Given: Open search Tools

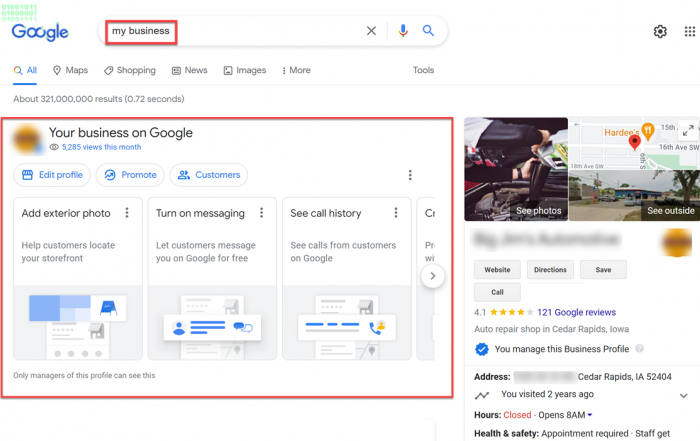Looking at the screenshot, I should [423, 70].
